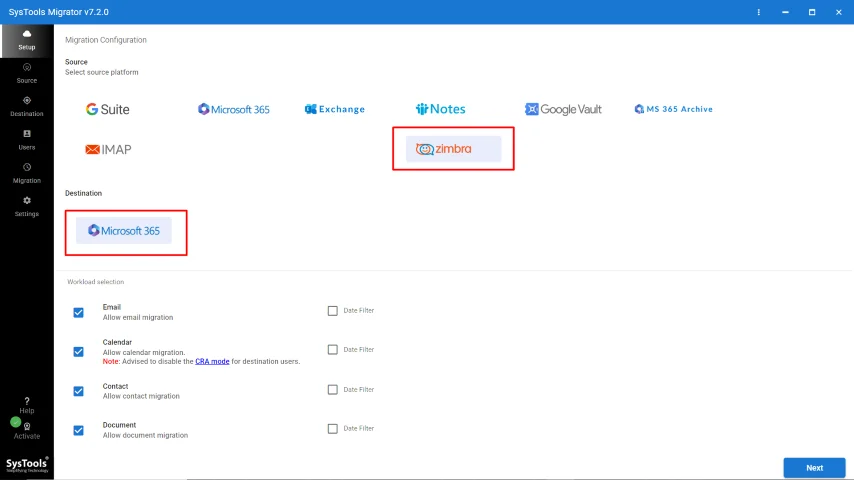Open Destination step in sidebar

click(27, 107)
